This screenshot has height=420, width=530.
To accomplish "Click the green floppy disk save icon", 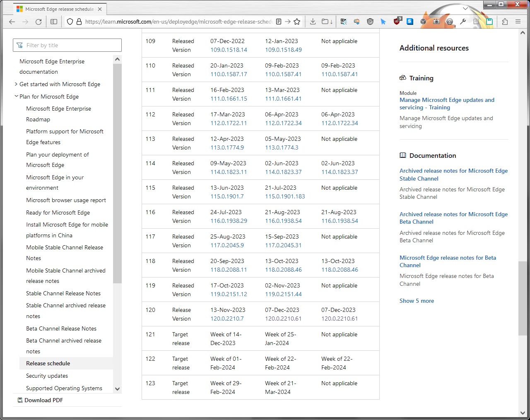I will coord(489,22).
